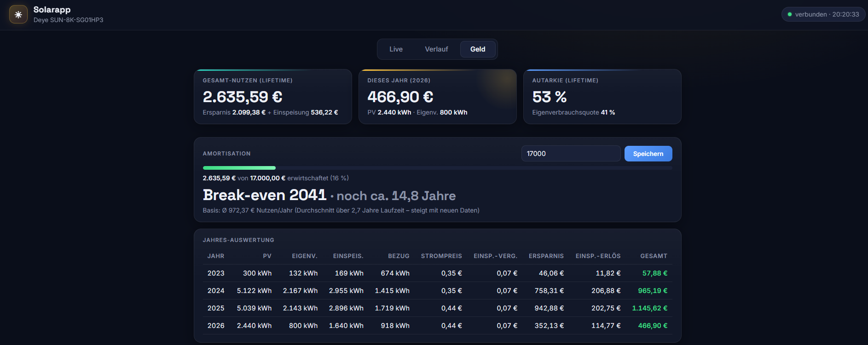Select the 2023 table row
The height and width of the screenshot is (345, 868).
438,273
